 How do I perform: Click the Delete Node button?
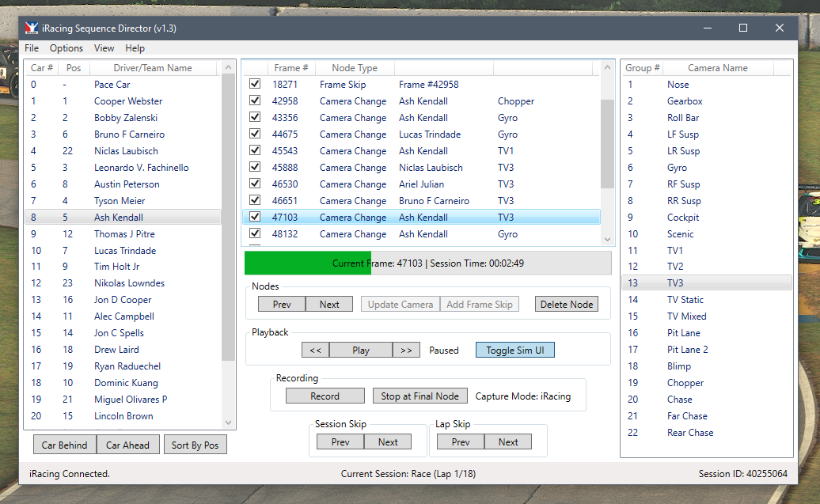(x=567, y=305)
